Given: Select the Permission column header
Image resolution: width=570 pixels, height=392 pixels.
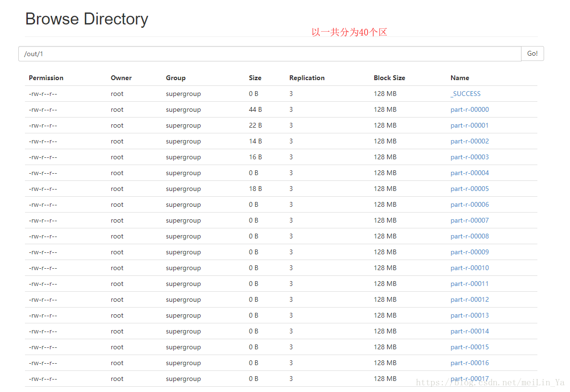Looking at the screenshot, I should [46, 78].
